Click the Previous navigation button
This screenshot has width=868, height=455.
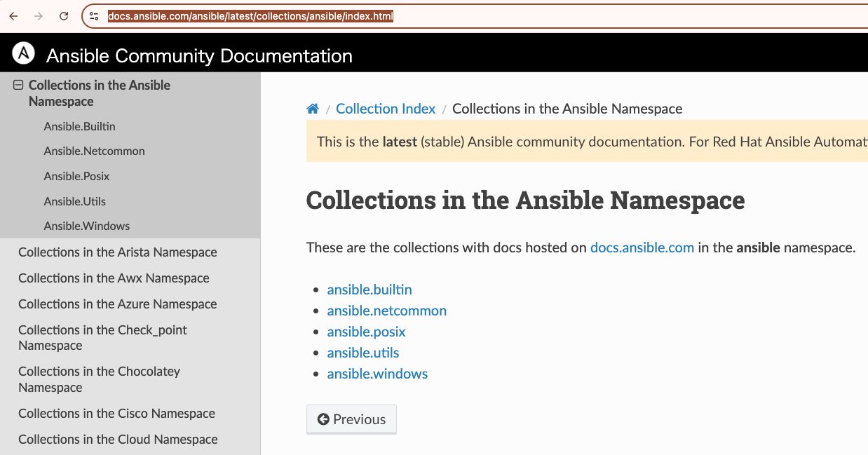point(351,419)
